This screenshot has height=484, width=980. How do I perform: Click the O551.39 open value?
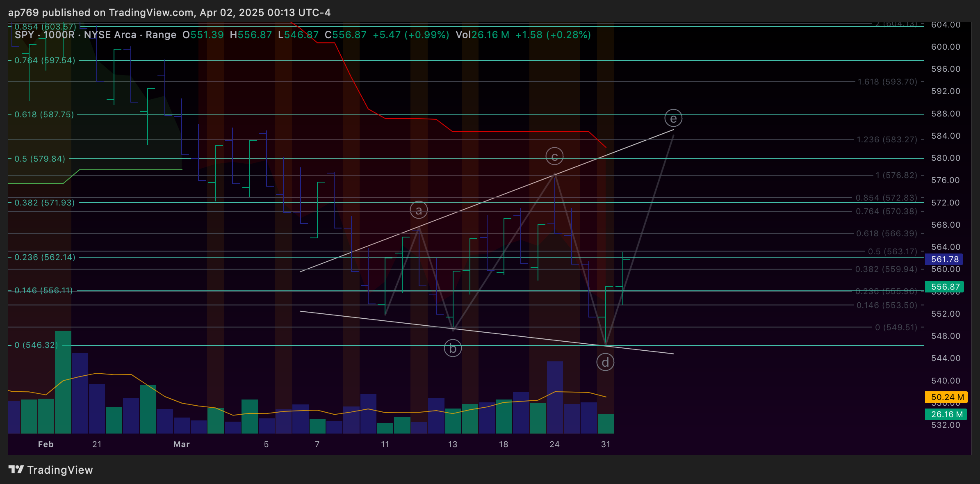click(203, 35)
